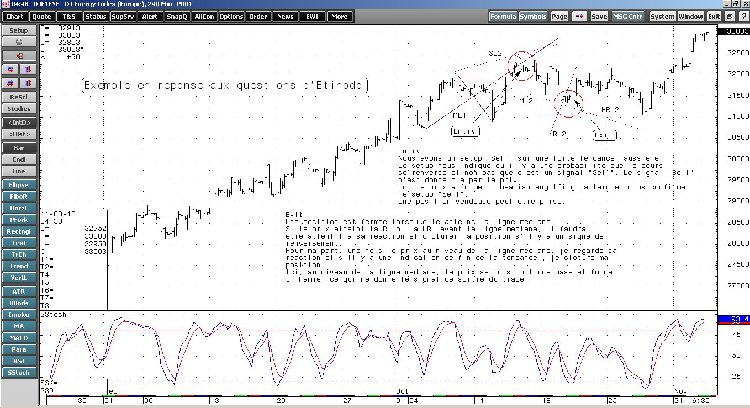Click the ReScl rescale button
The width and height of the screenshot is (750, 408).
point(19,95)
